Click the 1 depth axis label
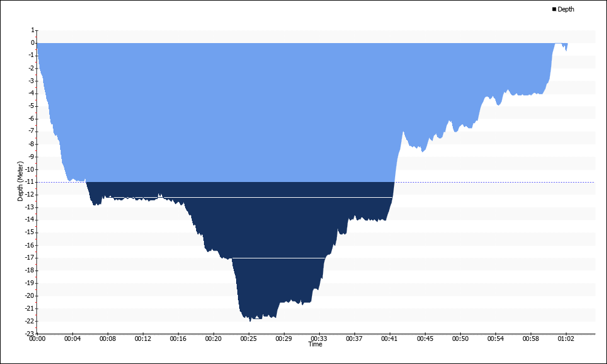 point(33,30)
